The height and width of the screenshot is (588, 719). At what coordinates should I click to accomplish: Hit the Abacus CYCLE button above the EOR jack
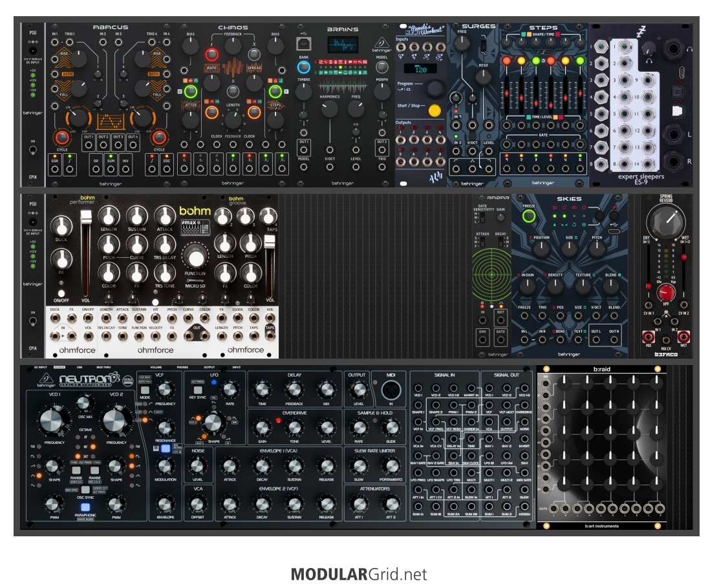click(x=61, y=137)
